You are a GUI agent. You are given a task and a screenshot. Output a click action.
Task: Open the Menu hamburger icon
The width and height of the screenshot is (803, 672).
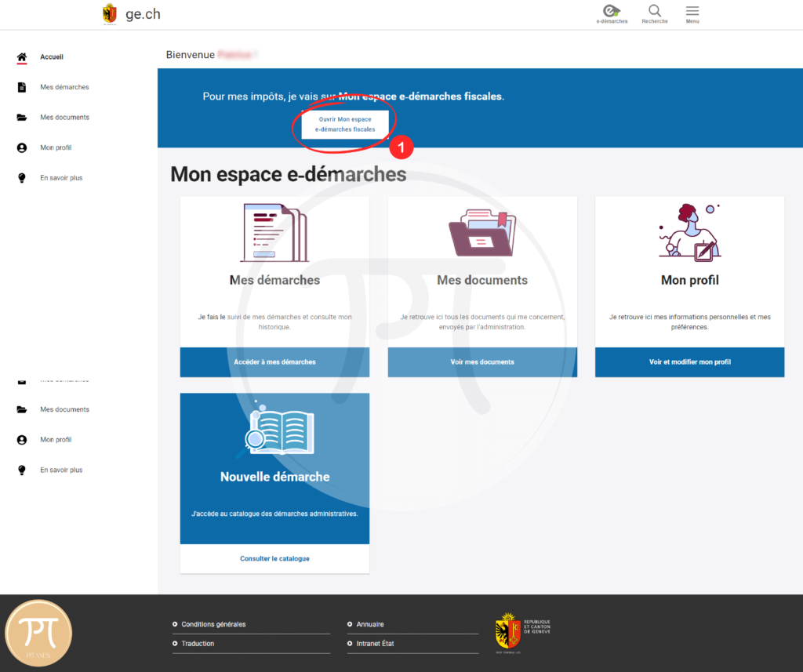(x=692, y=11)
